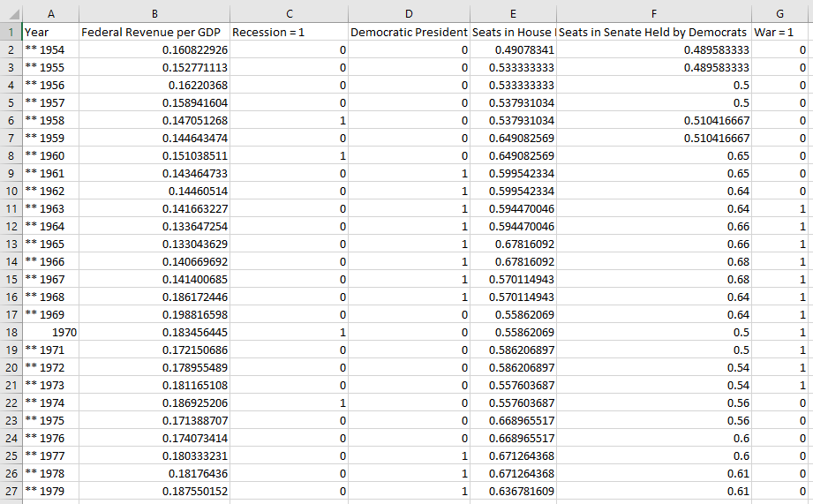This screenshot has width=813, height=504.
Task: Click 'Seats in Senate Held by Democrats' cell
Action: tap(654, 32)
